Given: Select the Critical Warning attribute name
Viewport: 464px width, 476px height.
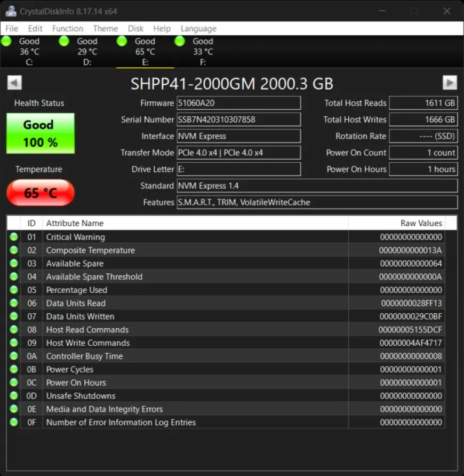Looking at the screenshot, I should pyautogui.click(x=76, y=237).
